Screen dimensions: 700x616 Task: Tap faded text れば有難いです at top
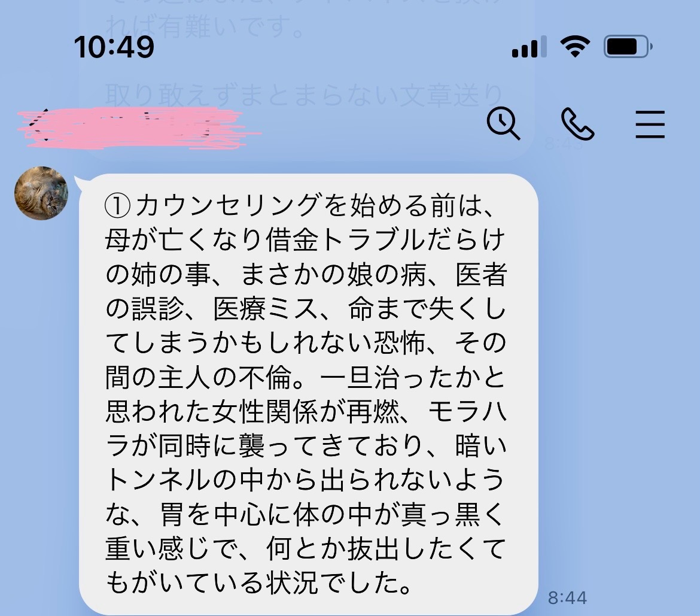(206, 27)
